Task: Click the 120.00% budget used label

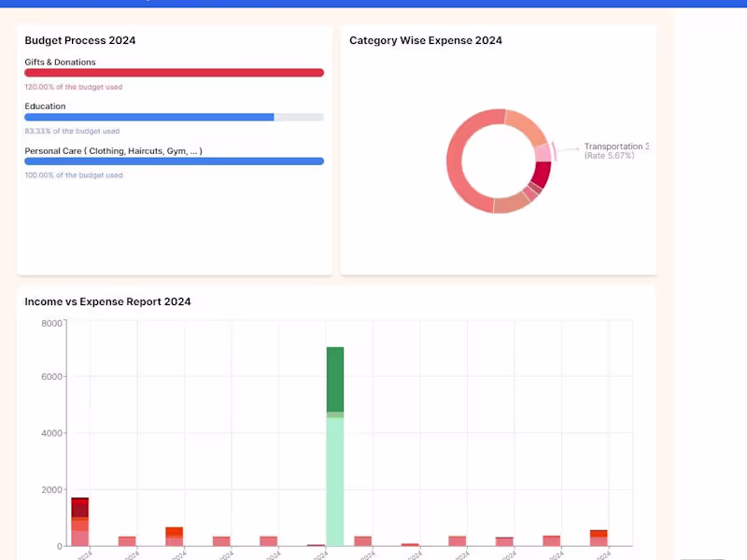Action: coord(73,87)
